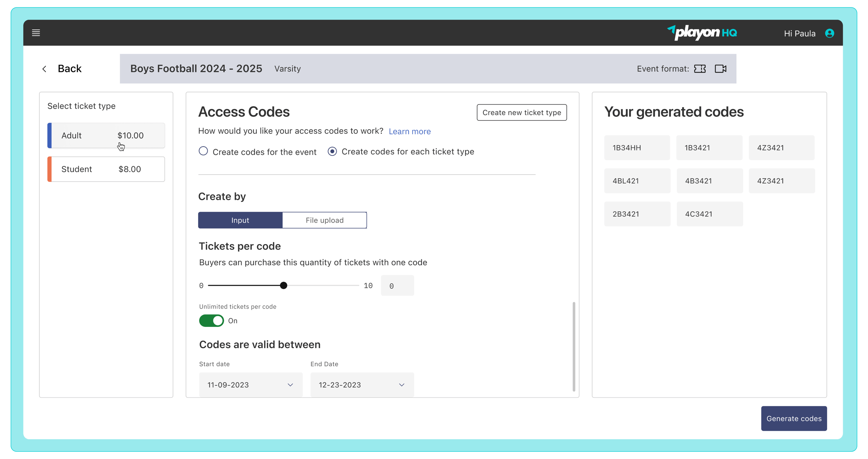Click the Generate codes button
This screenshot has width=868, height=459.
794,418
